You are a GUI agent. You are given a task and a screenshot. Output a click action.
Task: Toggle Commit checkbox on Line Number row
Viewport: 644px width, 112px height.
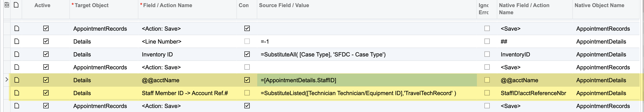point(247,41)
